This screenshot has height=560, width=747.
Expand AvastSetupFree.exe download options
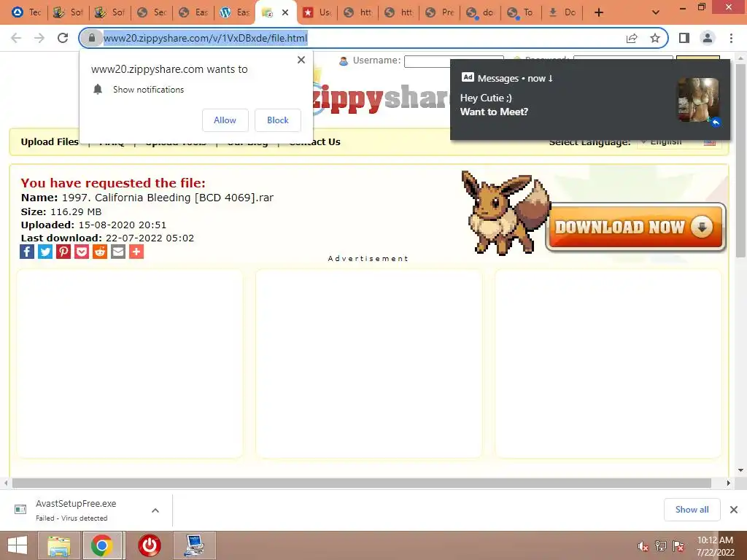[x=155, y=510]
